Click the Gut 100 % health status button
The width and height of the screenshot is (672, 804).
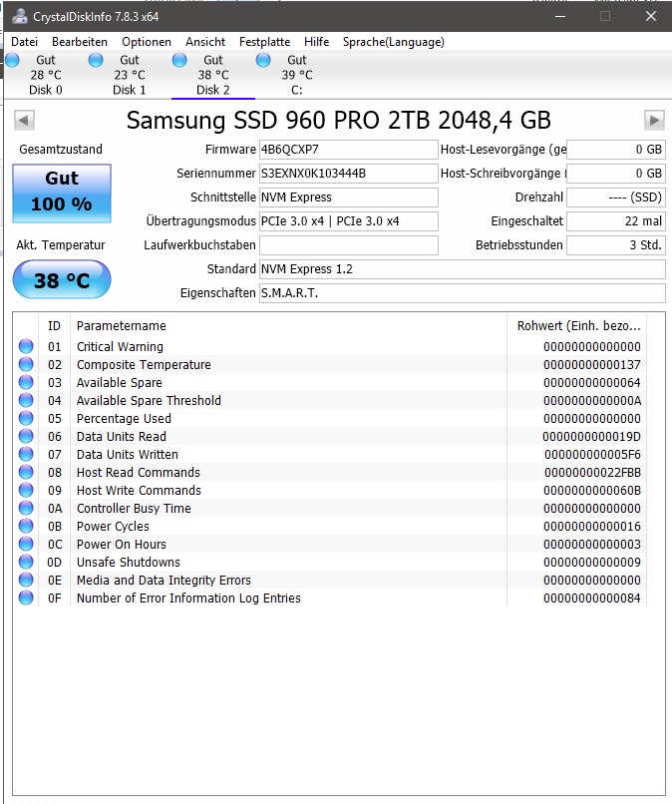62,194
